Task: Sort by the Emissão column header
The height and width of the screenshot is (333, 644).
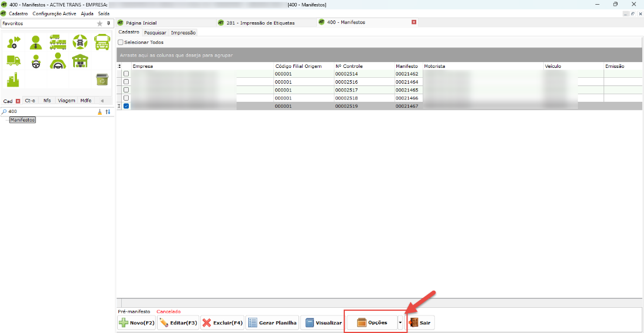Action: click(624, 66)
